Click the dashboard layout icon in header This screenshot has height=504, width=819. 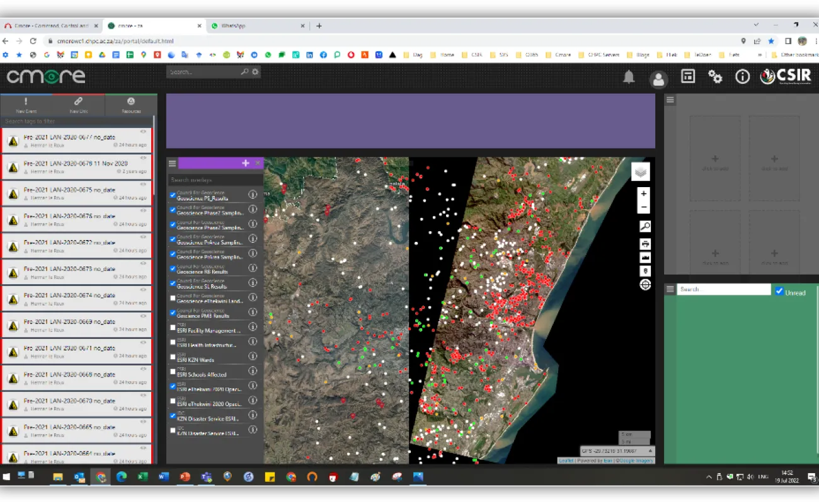click(688, 77)
